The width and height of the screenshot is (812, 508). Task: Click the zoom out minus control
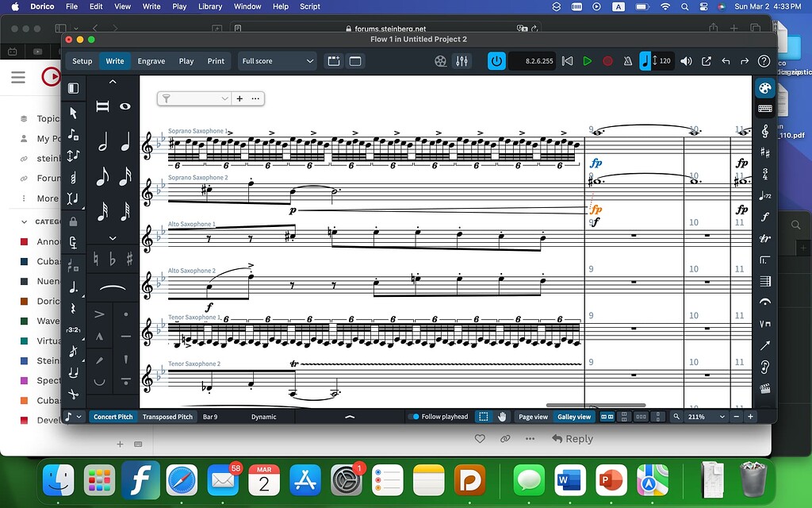(737, 416)
